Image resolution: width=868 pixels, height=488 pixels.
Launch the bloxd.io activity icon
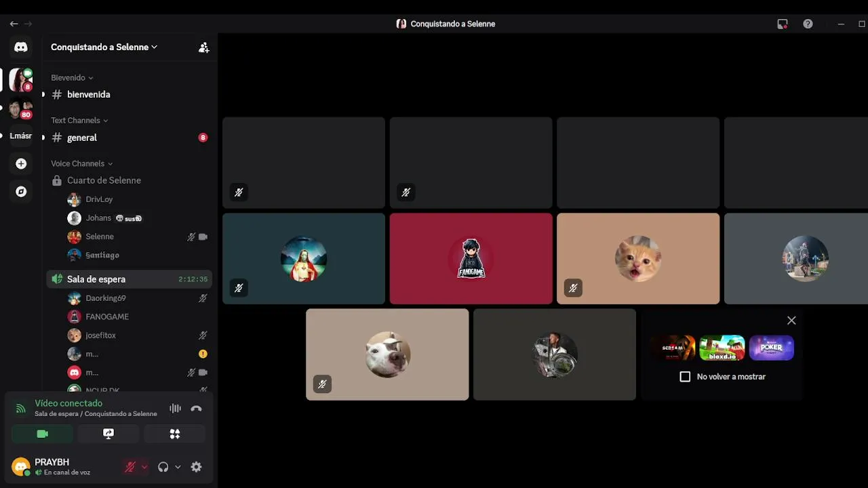pos(722,348)
